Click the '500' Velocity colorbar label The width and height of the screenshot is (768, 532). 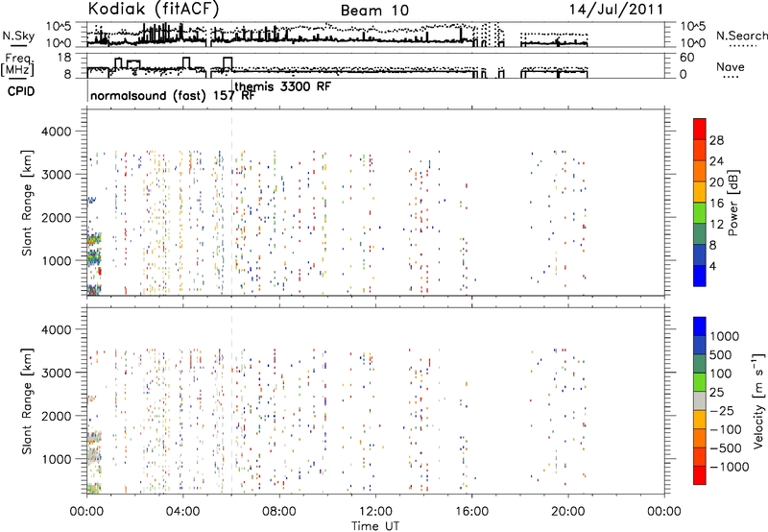(721, 355)
